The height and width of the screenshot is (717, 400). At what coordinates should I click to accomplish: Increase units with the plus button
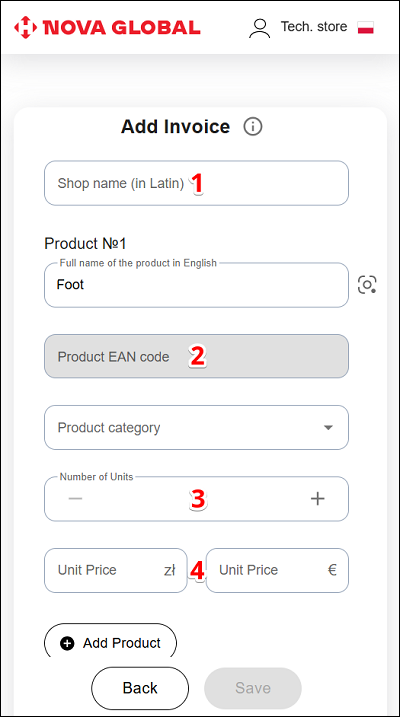point(317,498)
